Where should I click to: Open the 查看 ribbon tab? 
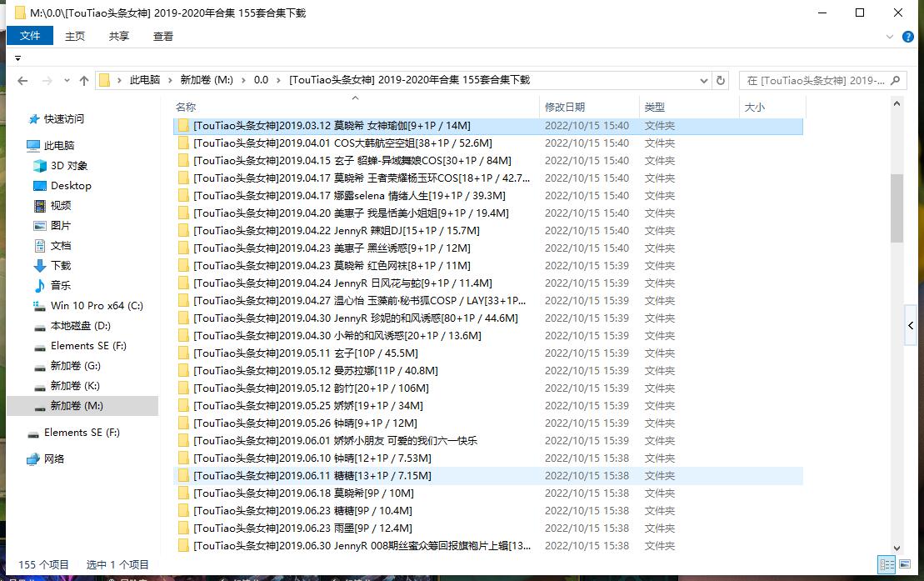(163, 37)
